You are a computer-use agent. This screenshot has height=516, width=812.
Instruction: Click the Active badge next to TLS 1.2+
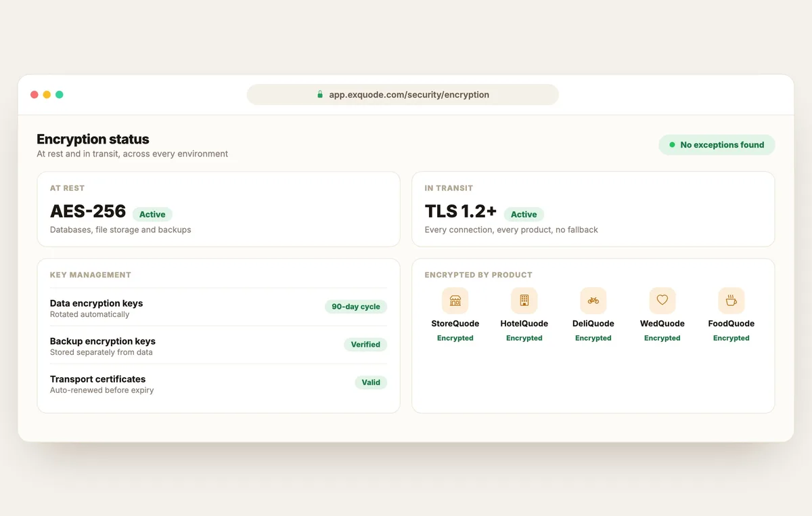(x=524, y=215)
